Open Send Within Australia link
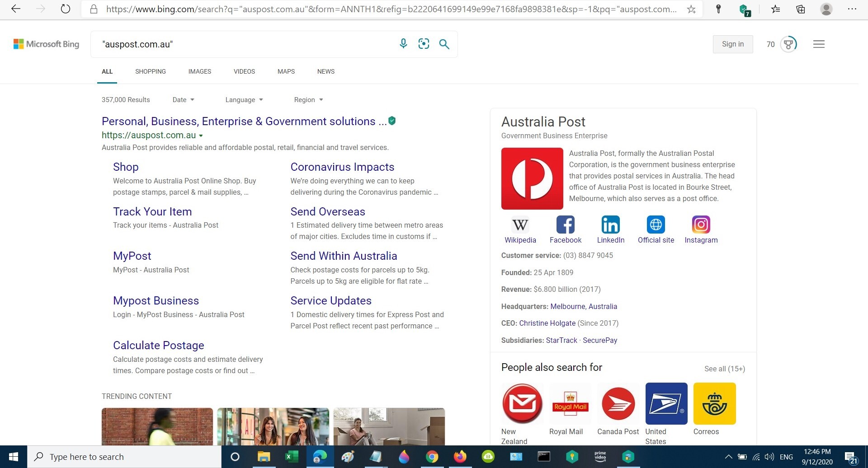The image size is (868, 468). [x=344, y=256]
